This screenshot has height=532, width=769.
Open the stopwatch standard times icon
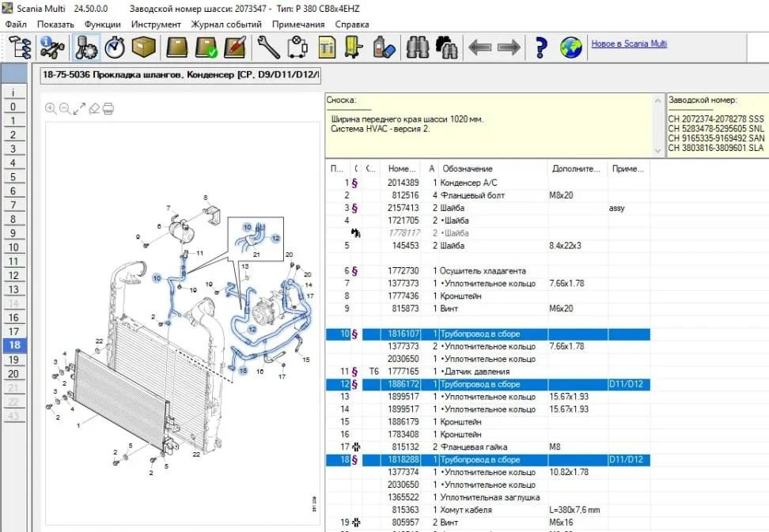[116, 47]
